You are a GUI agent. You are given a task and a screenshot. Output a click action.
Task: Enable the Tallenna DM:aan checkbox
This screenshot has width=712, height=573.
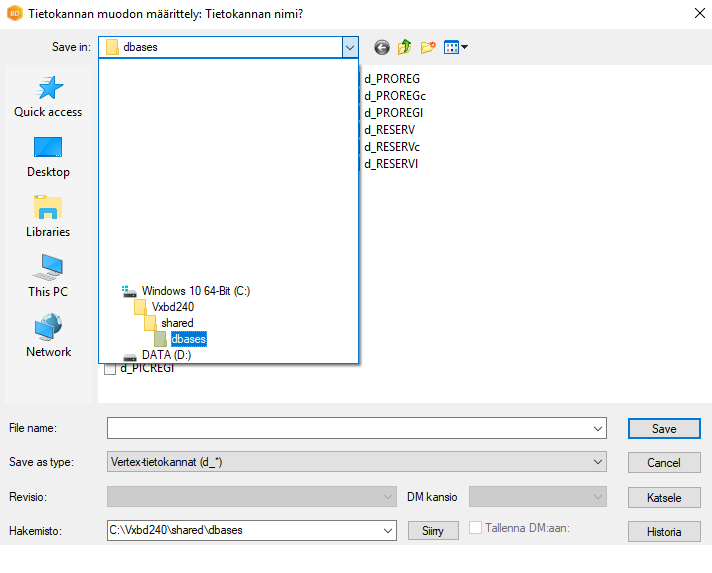click(475, 528)
